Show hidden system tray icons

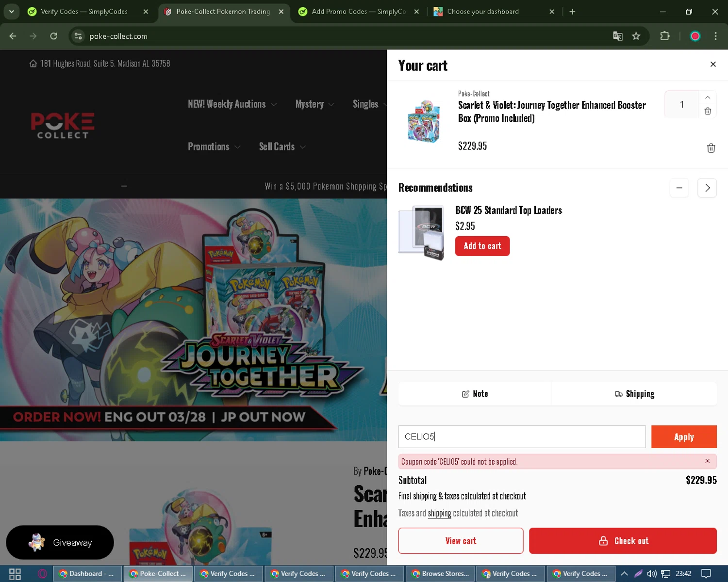624,574
